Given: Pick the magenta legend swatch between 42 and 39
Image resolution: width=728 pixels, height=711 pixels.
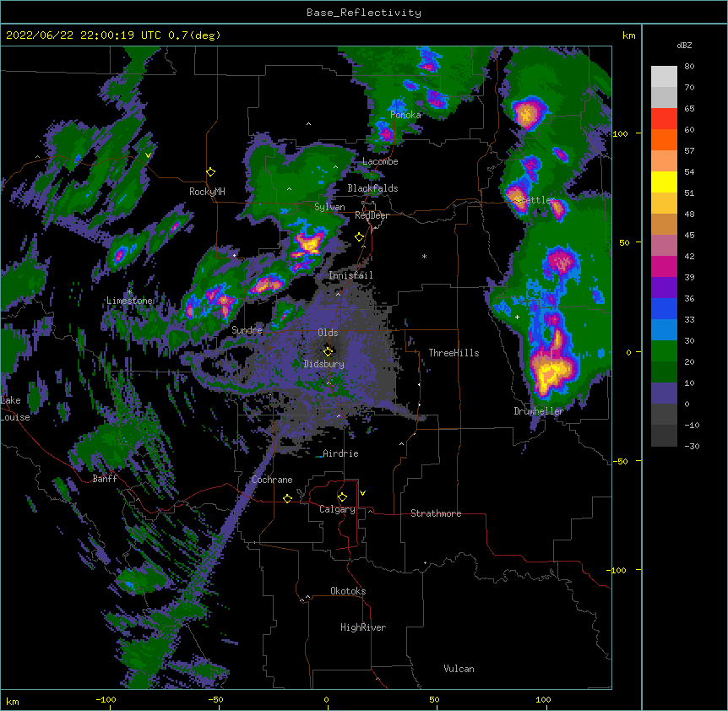Looking at the screenshot, I should pos(664,266).
